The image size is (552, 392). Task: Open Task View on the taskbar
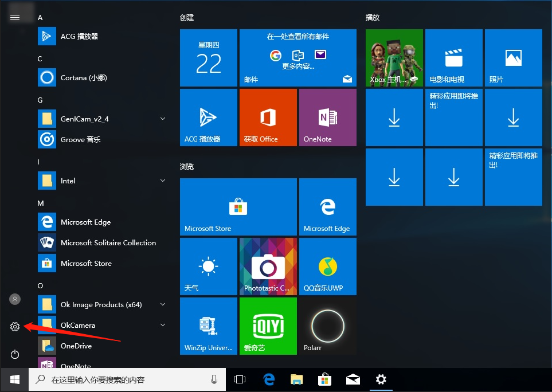pyautogui.click(x=240, y=379)
